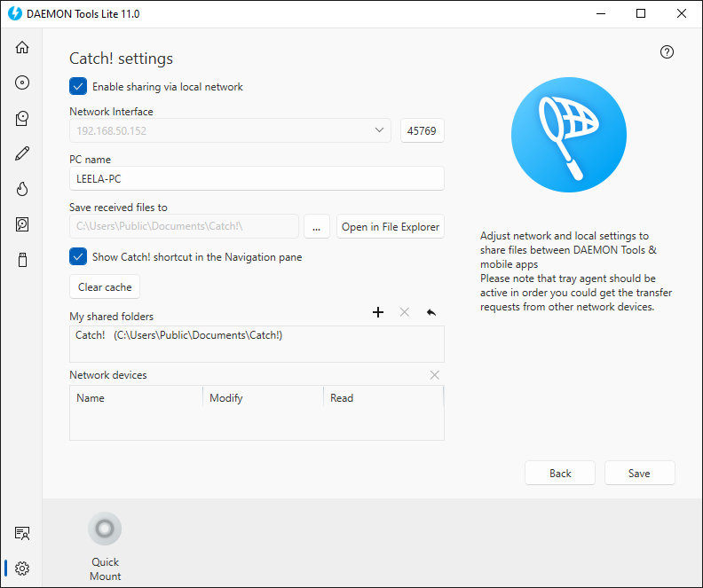Select the Catch! shared folder entry
The image size is (703, 588).
click(257, 335)
